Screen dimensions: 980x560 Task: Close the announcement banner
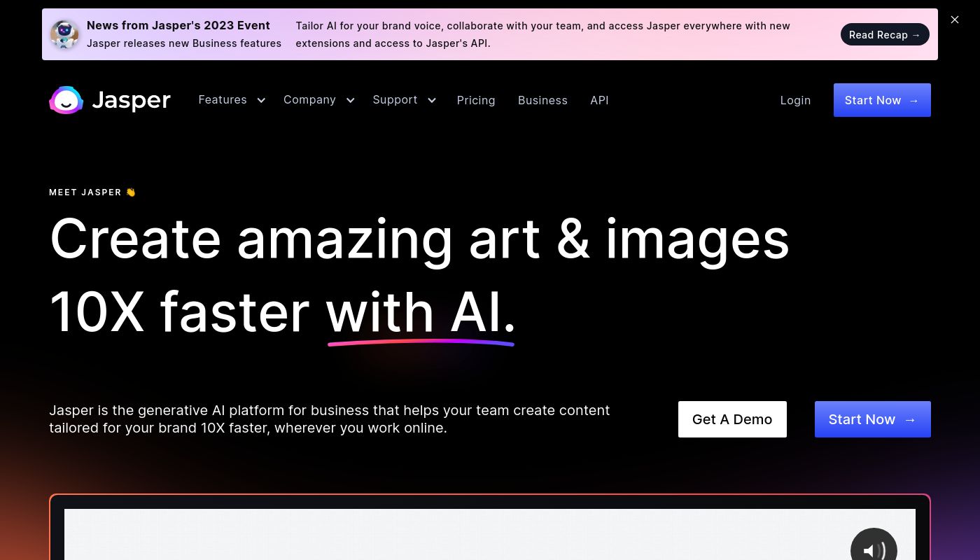955,20
